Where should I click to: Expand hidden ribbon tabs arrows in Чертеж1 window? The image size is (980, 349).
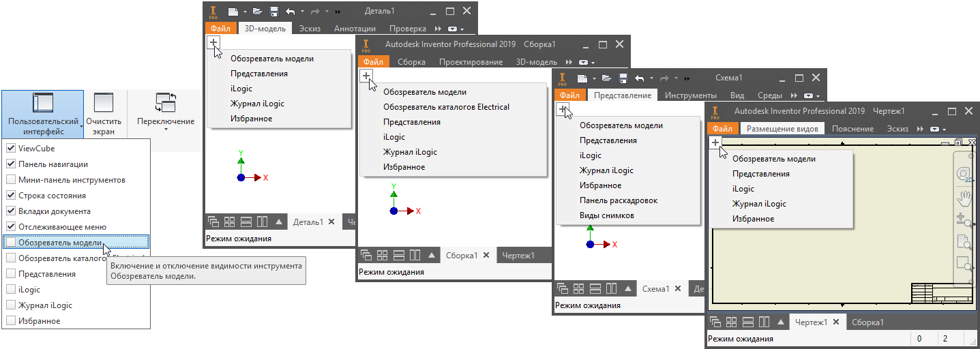pyautogui.click(x=920, y=129)
